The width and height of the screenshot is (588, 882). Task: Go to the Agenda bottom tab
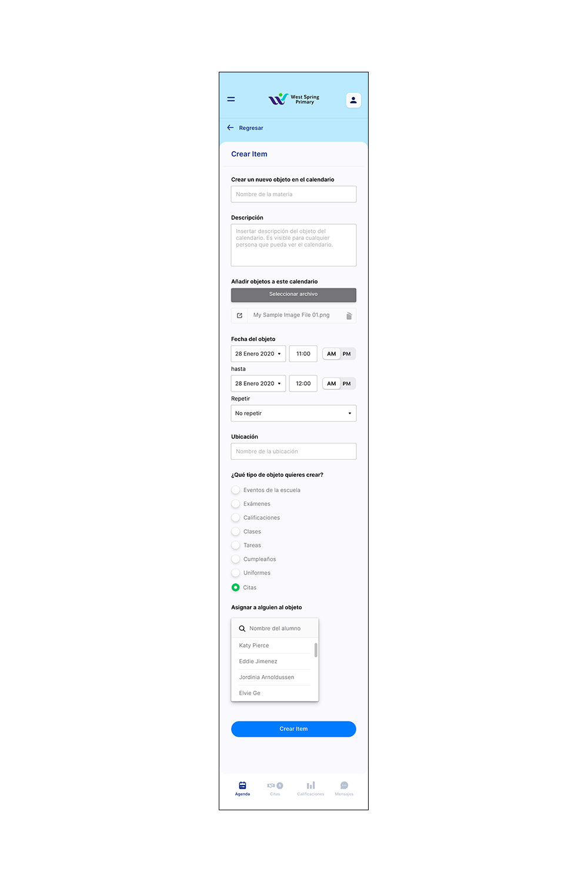(x=242, y=789)
